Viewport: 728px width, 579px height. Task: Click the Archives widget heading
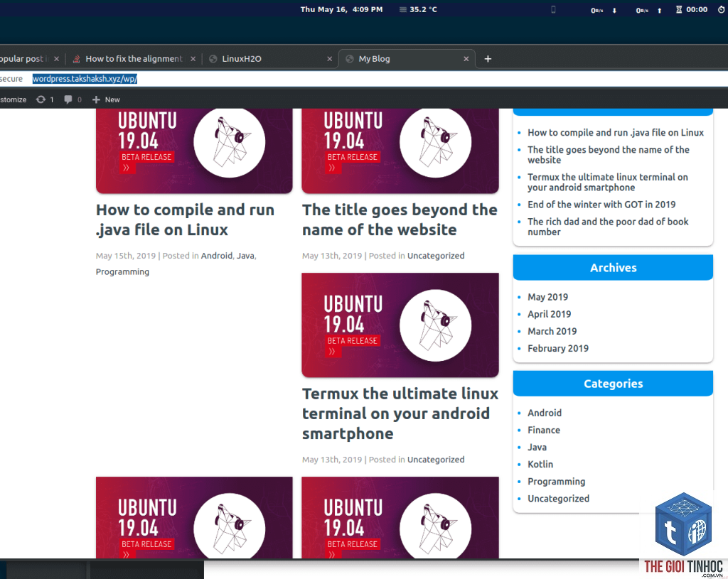[614, 268]
